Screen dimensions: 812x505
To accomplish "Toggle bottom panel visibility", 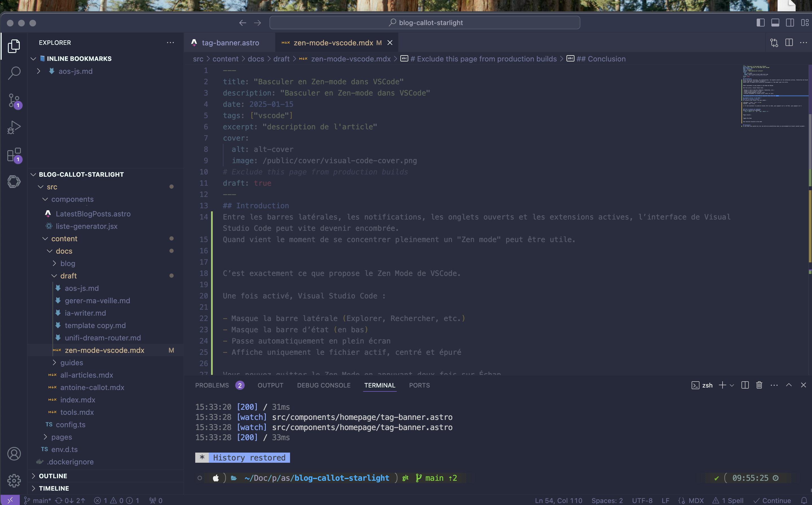I will pyautogui.click(x=775, y=23).
